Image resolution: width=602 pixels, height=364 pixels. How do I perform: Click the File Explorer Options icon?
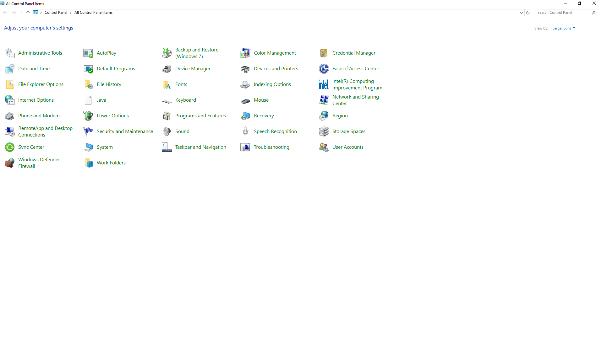click(x=10, y=84)
